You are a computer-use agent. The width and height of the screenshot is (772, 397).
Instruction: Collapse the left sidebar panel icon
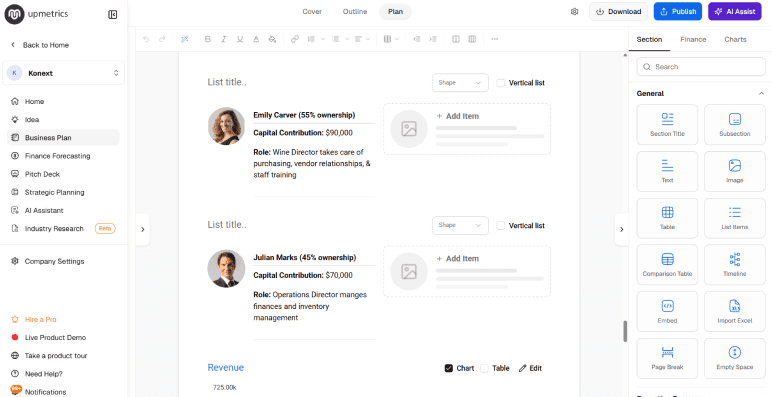(x=112, y=14)
